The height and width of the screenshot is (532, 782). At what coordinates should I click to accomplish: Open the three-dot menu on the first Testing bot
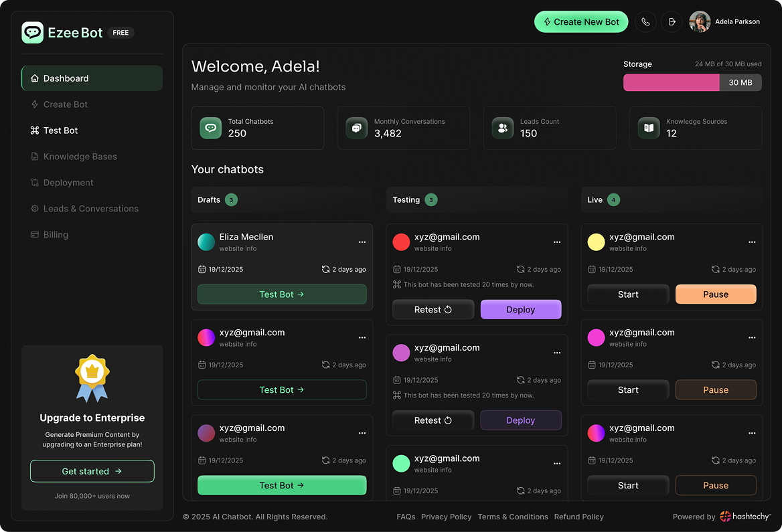point(556,242)
